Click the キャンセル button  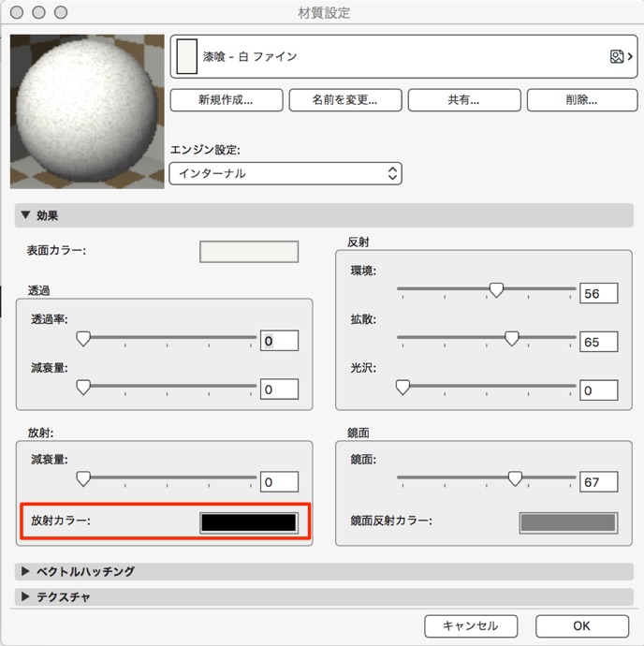471,626
